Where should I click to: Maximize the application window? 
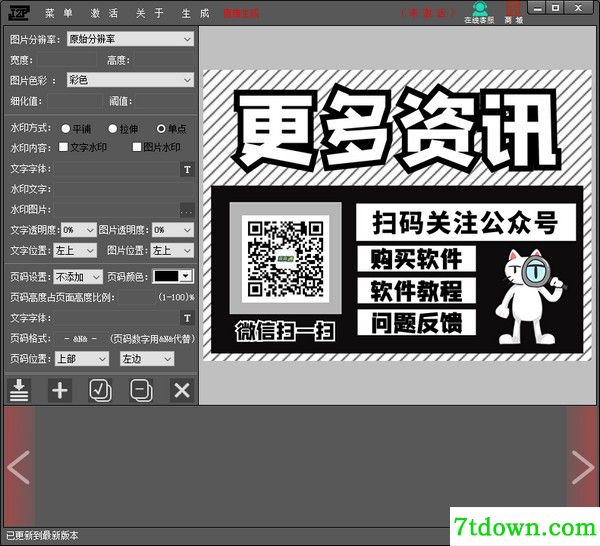pyautogui.click(x=556, y=8)
